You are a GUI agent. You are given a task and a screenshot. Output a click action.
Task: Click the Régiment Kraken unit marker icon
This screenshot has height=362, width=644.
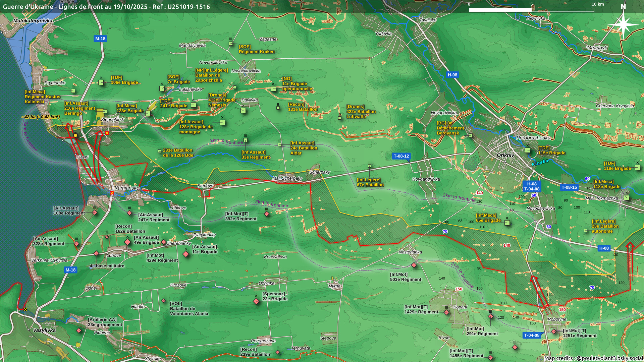click(x=231, y=44)
